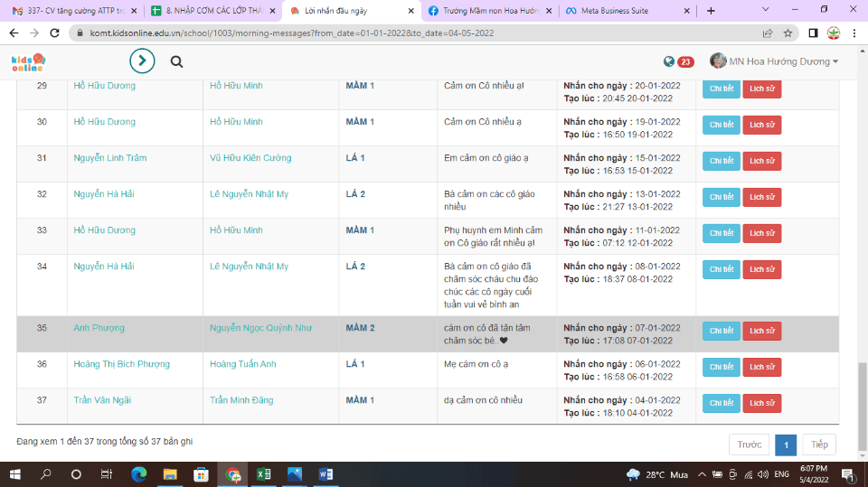Open a new browser tab

tap(711, 11)
